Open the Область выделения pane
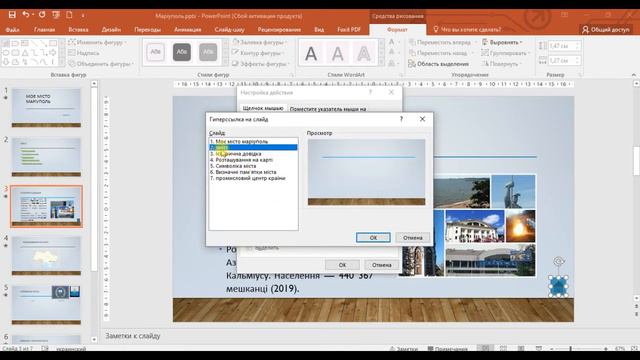The image size is (640, 360). [438, 64]
